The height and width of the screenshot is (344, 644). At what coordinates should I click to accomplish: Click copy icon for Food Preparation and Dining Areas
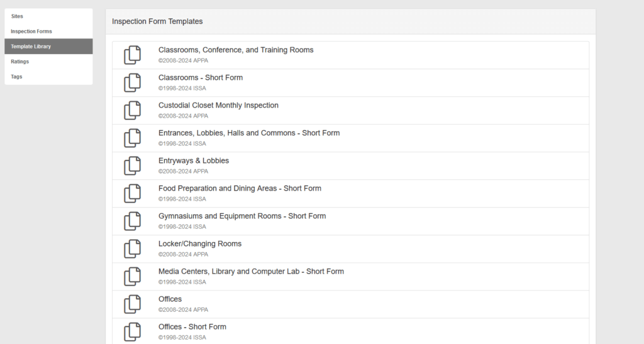click(132, 194)
